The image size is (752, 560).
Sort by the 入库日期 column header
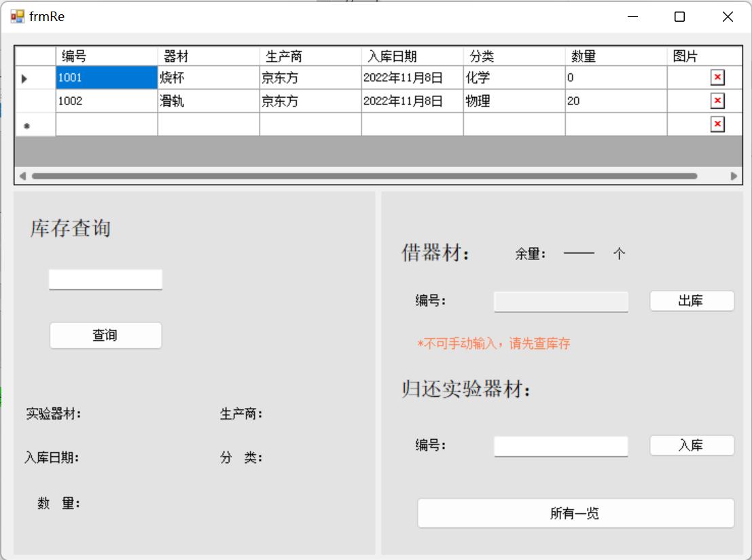point(412,56)
